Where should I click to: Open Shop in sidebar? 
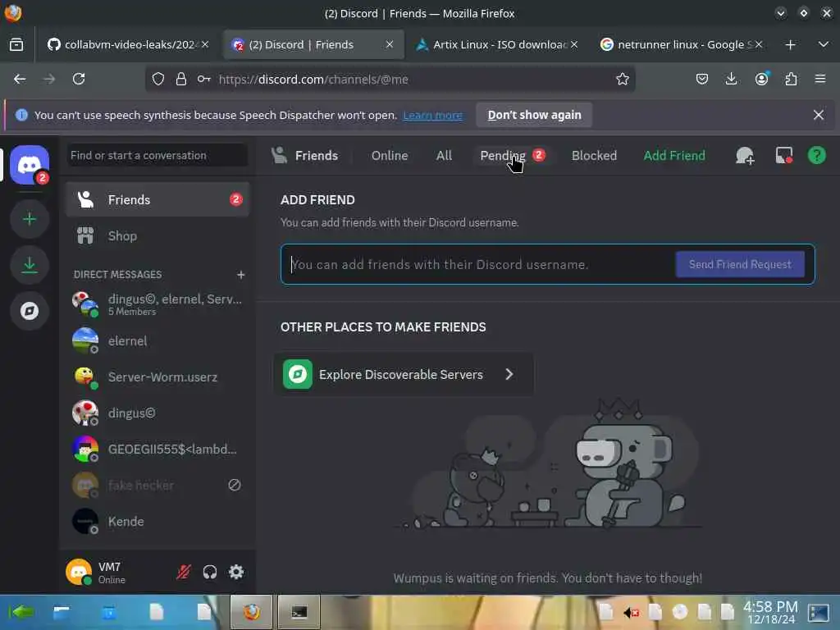tap(157, 235)
